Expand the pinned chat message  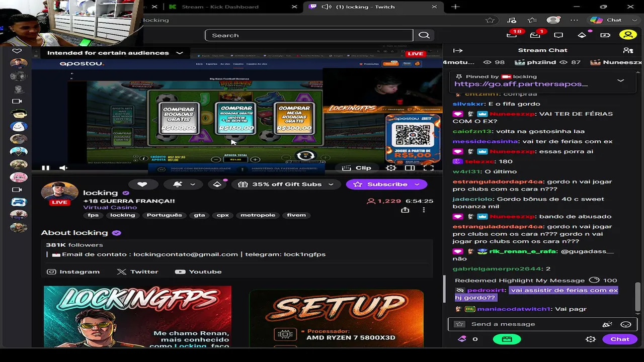click(x=621, y=80)
